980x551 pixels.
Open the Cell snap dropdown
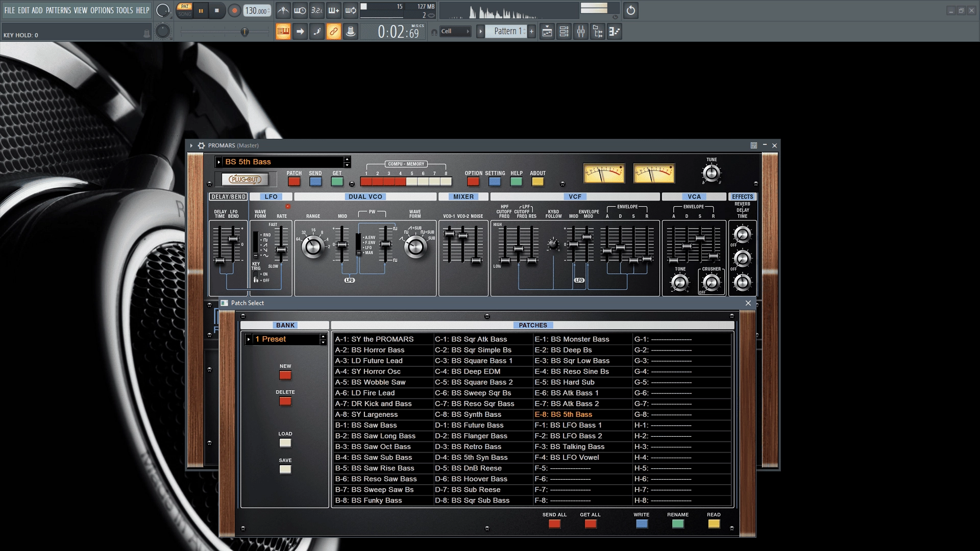point(455,32)
